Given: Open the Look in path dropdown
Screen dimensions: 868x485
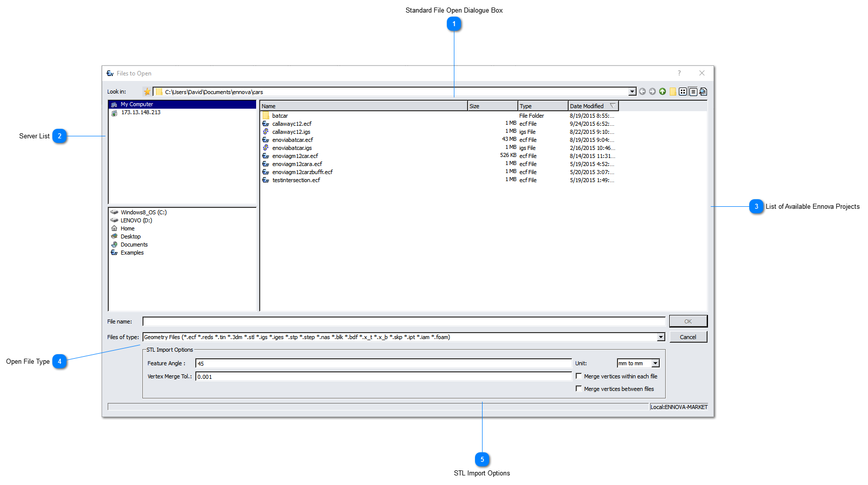Looking at the screenshot, I should [x=633, y=92].
